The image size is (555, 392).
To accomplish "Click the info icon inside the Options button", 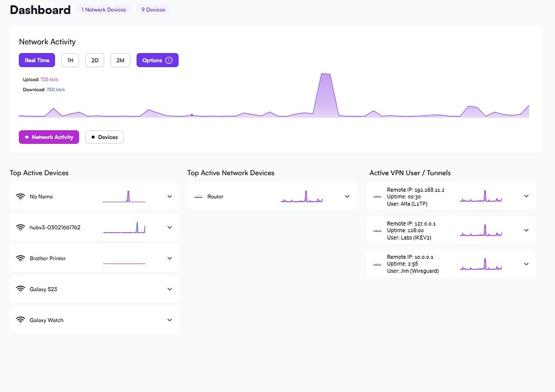I will (168, 60).
